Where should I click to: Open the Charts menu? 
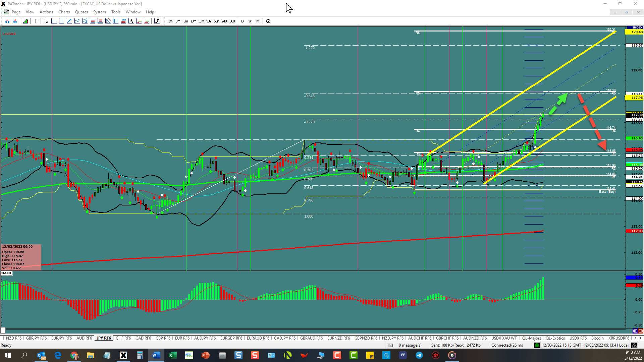[64, 12]
